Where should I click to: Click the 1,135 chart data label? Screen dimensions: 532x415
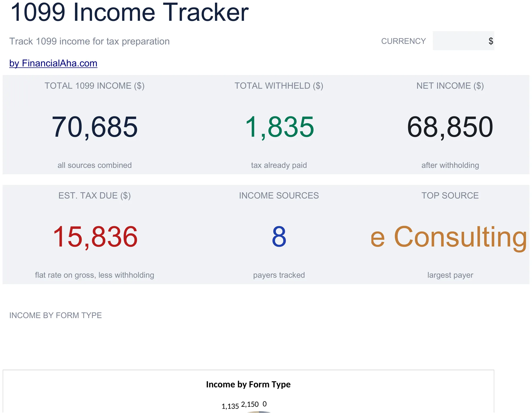pyautogui.click(x=230, y=406)
